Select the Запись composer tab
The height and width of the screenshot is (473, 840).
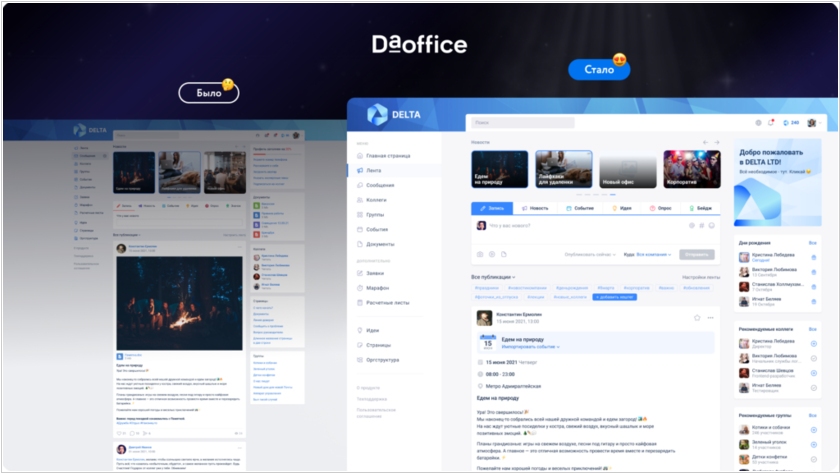click(x=492, y=208)
